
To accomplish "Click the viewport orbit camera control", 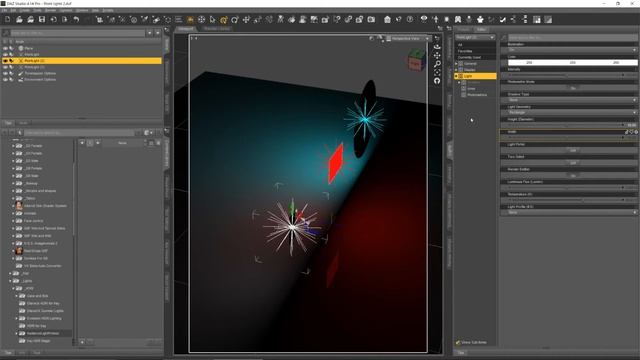I will 437,47.
